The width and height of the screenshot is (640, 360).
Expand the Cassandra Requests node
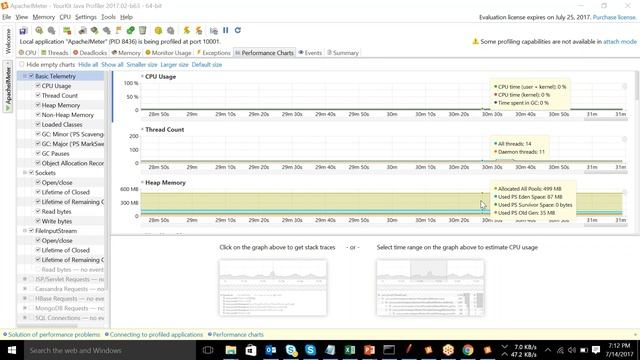pyautogui.click(x=25, y=289)
